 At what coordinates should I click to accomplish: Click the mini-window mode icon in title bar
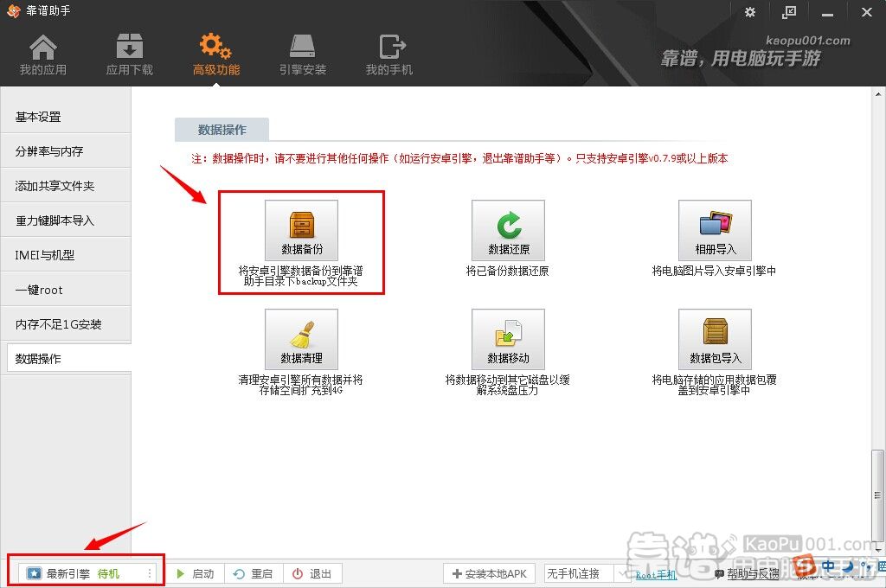789,12
